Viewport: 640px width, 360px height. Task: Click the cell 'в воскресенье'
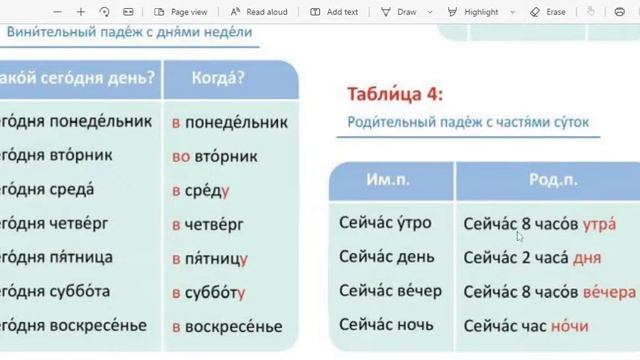[x=227, y=327]
